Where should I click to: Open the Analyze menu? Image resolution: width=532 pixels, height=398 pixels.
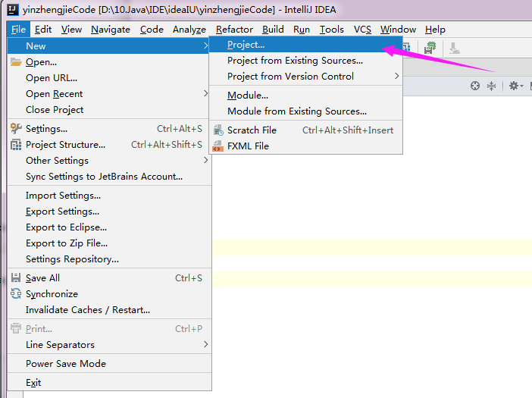[189, 30]
